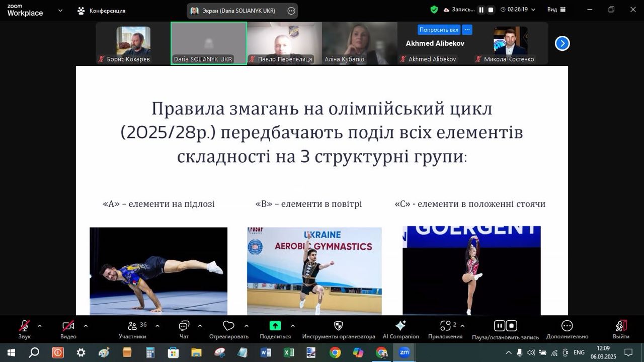Pause recording in the top bar

(481, 10)
